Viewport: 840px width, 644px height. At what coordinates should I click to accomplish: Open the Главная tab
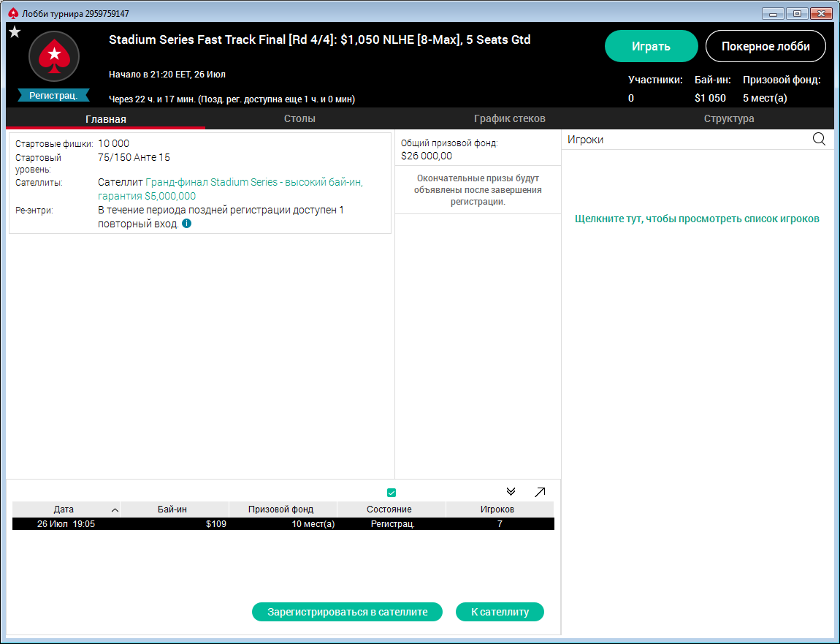click(105, 119)
